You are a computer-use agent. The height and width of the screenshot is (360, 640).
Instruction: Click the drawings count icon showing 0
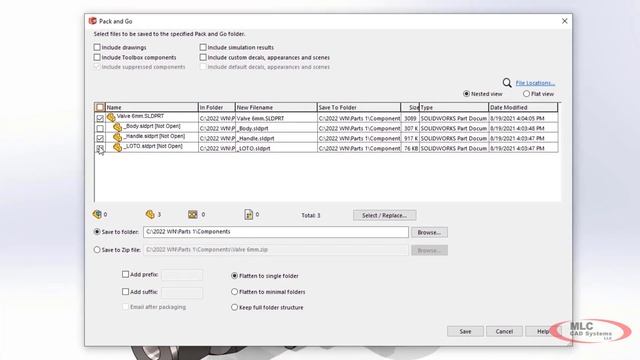pyautogui.click(x=193, y=214)
